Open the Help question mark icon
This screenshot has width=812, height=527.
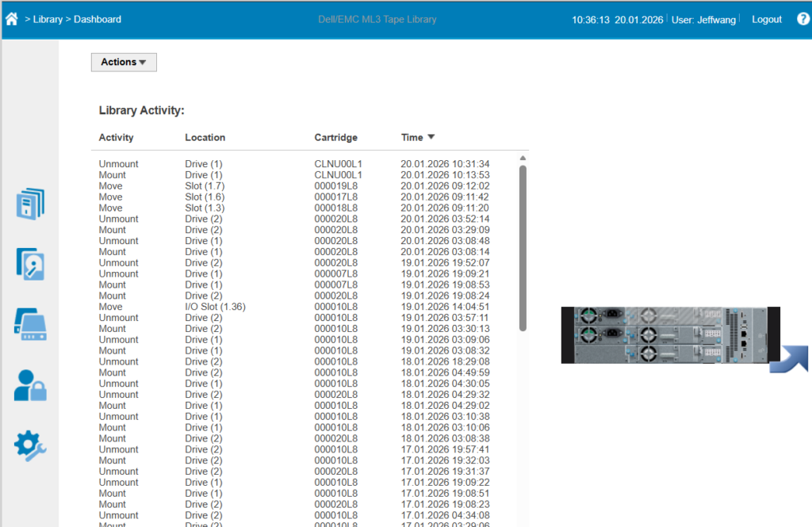click(x=802, y=19)
